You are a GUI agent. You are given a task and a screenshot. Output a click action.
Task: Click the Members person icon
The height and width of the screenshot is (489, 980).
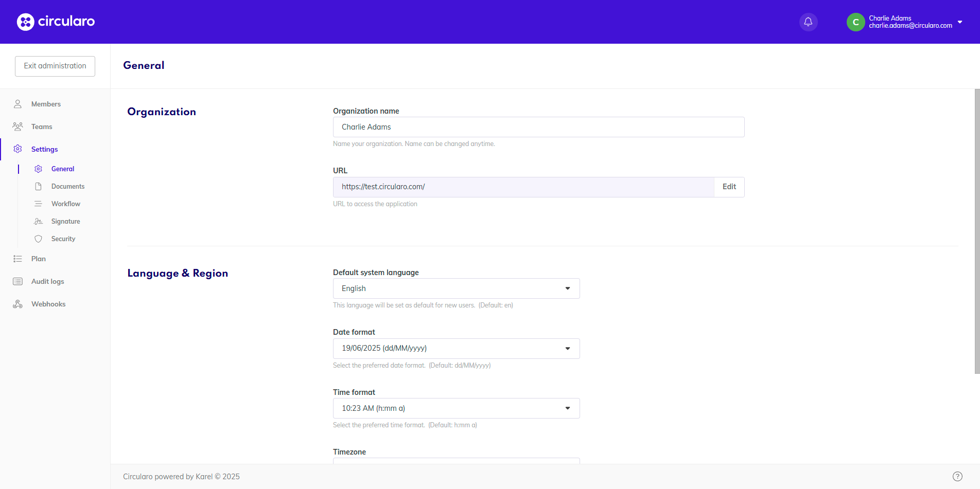tap(17, 104)
